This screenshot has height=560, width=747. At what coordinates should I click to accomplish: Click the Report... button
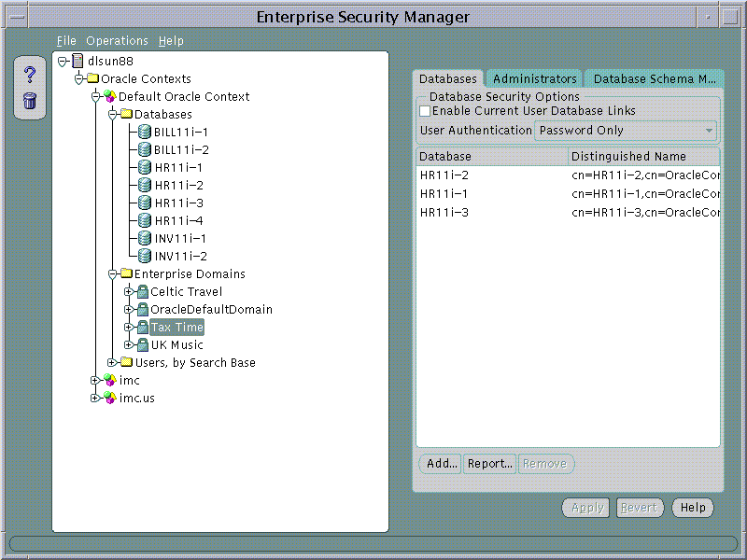coord(489,464)
